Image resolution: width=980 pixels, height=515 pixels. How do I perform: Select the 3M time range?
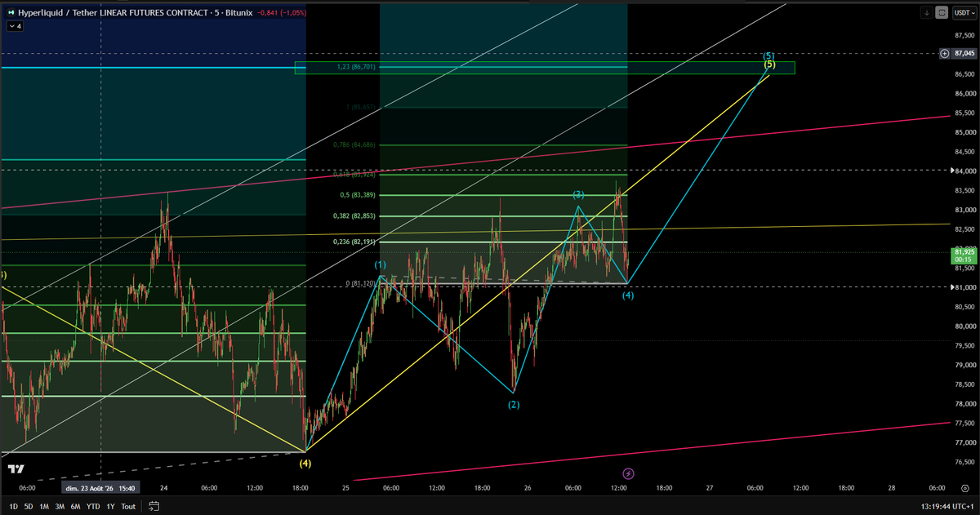(60, 506)
